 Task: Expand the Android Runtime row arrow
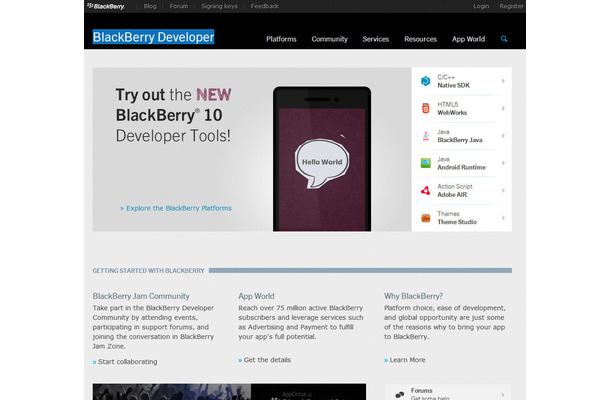point(503,163)
